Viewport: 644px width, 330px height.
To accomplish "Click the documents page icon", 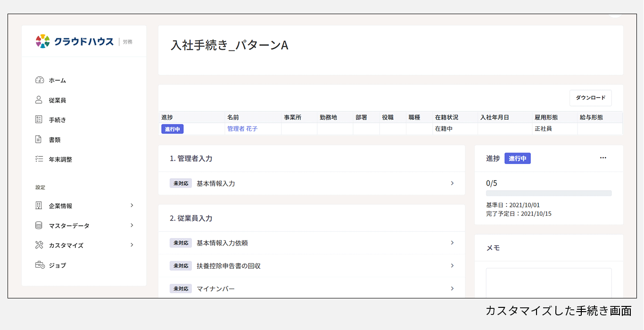I will [x=39, y=140].
